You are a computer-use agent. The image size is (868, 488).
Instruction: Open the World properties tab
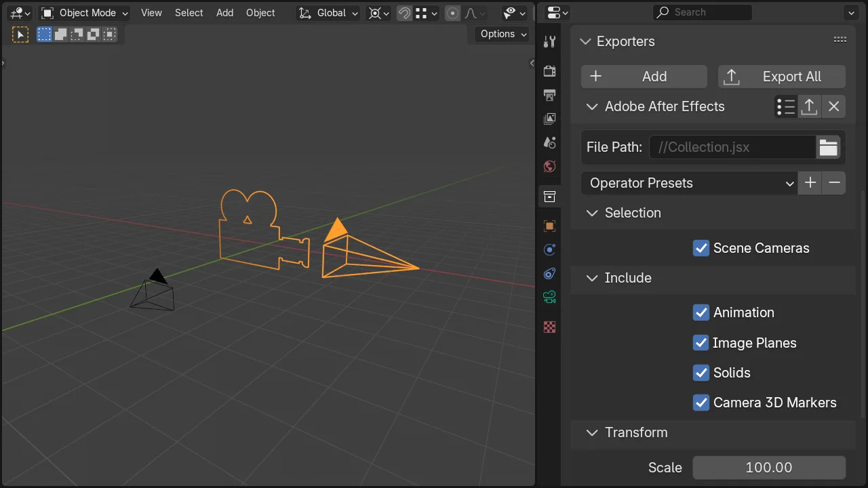click(x=550, y=167)
